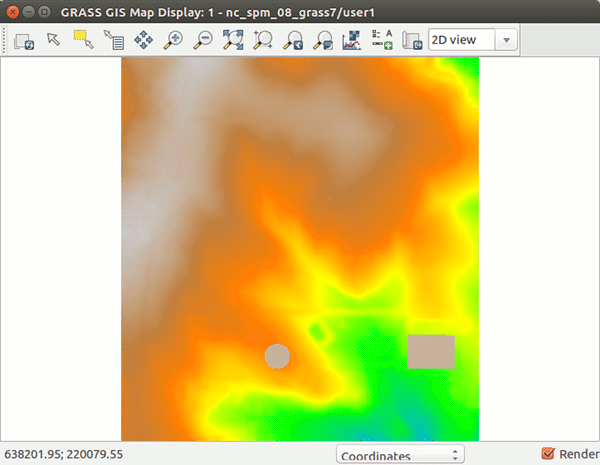This screenshot has width=600, height=465.
Task: Click the tan rectangle on the map
Action: coord(431,352)
